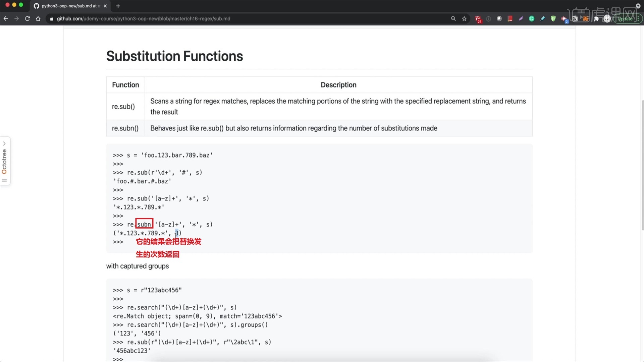Open the browser menu with three dots
This screenshot has width=644, height=362.
[x=638, y=19]
